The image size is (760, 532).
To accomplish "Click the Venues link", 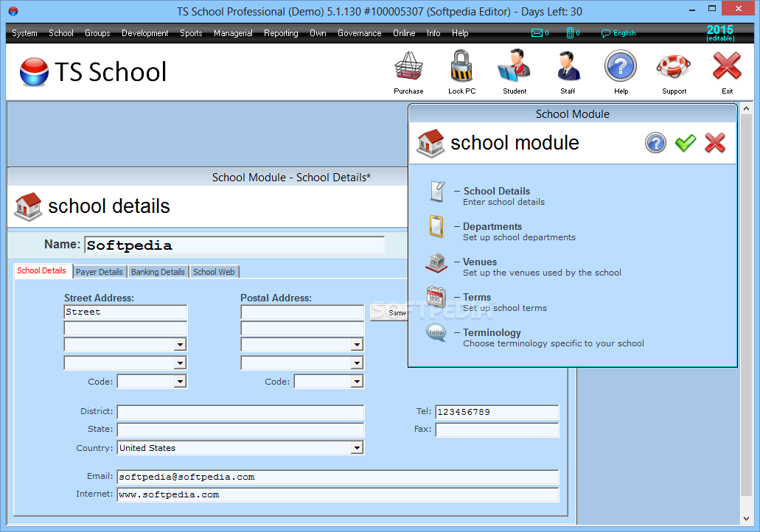I will 480,262.
